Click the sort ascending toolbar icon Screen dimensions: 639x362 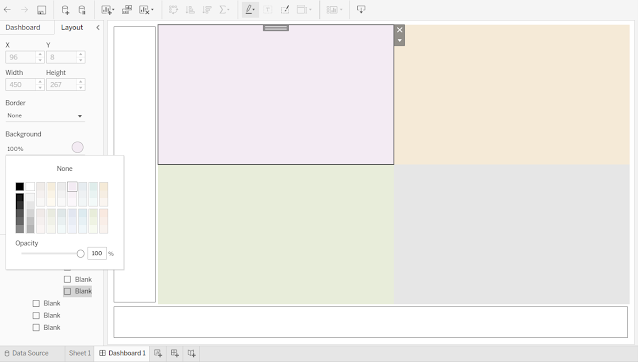pyautogui.click(x=190, y=10)
